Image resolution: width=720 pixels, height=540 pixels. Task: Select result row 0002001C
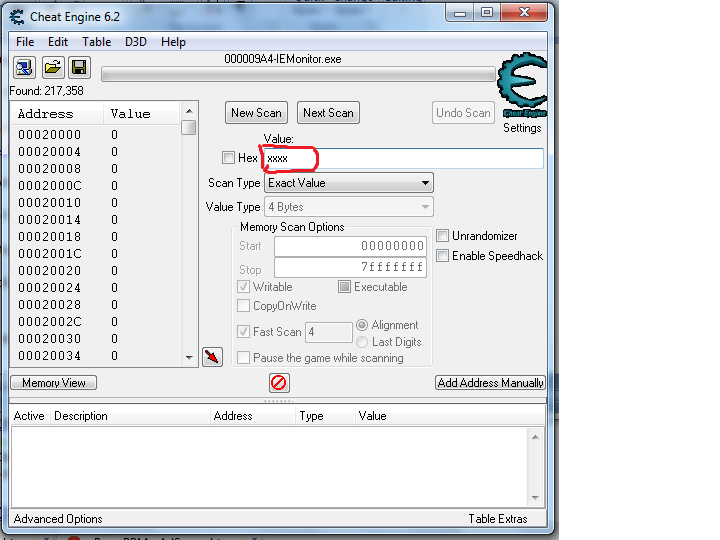(x=96, y=253)
